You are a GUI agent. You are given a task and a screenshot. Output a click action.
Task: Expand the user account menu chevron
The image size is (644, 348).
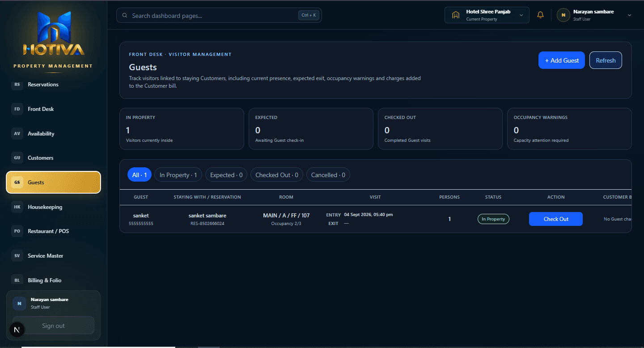630,15
